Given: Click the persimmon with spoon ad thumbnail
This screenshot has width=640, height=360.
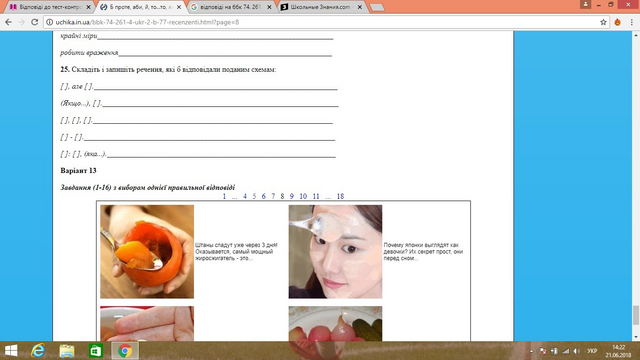Looking at the screenshot, I should [x=147, y=251].
